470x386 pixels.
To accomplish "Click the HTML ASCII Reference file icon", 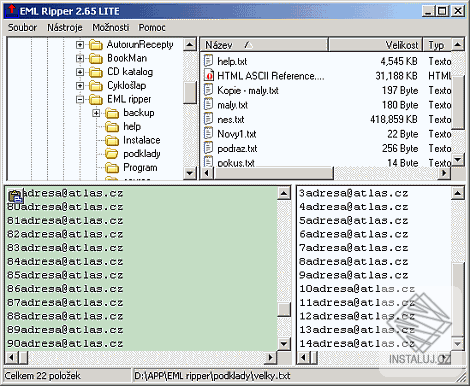I will pos(209,75).
